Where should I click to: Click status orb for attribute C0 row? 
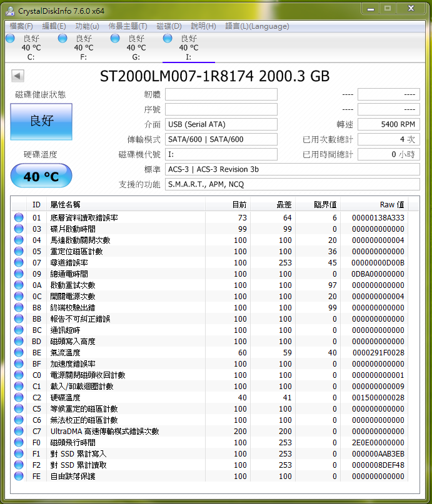point(19,375)
